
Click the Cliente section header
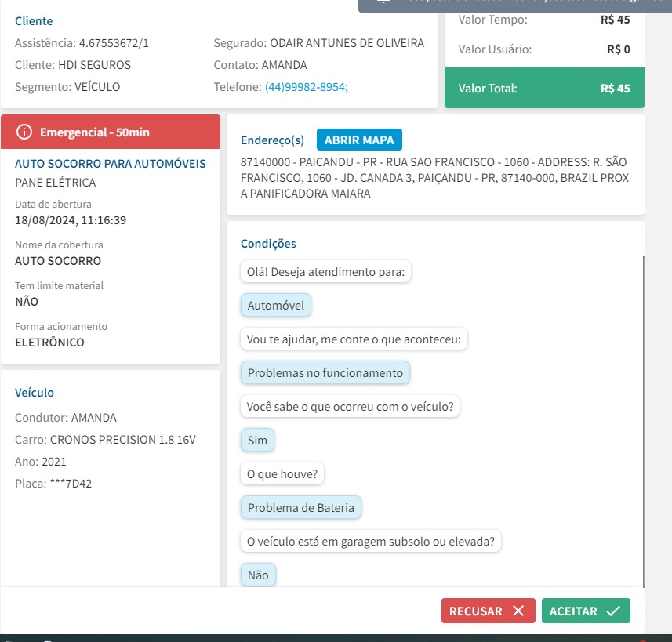point(34,21)
